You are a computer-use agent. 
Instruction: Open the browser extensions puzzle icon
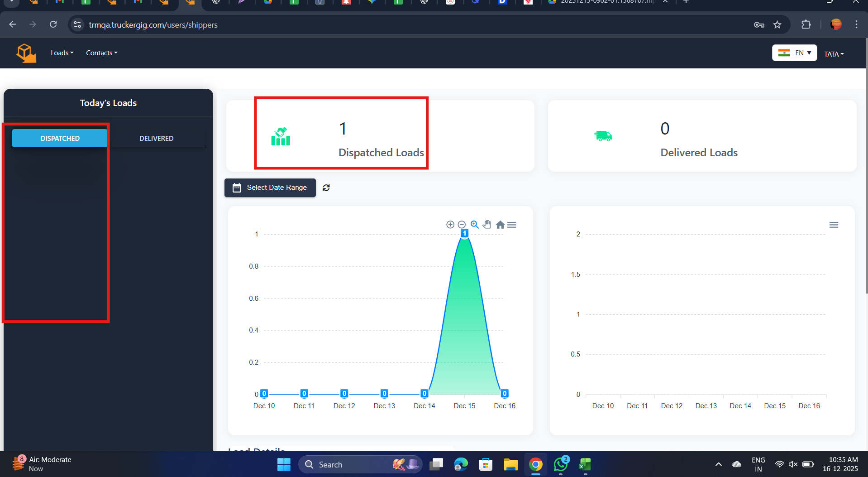tap(806, 24)
